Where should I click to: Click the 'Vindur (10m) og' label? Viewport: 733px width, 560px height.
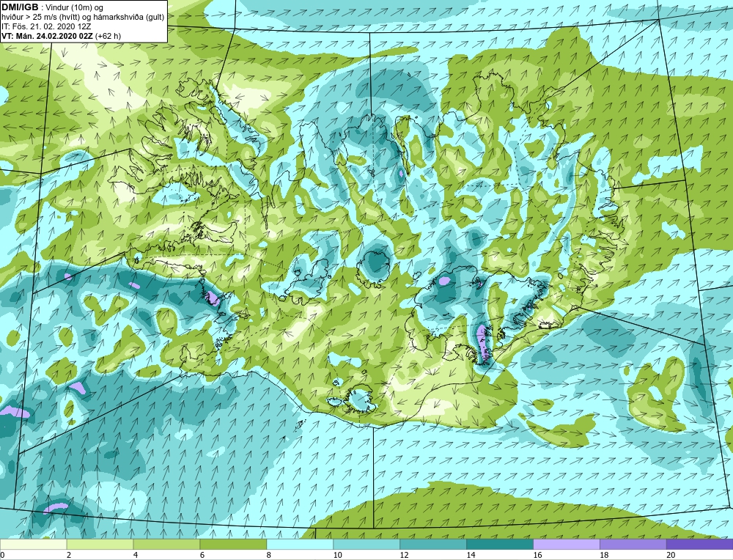point(75,8)
